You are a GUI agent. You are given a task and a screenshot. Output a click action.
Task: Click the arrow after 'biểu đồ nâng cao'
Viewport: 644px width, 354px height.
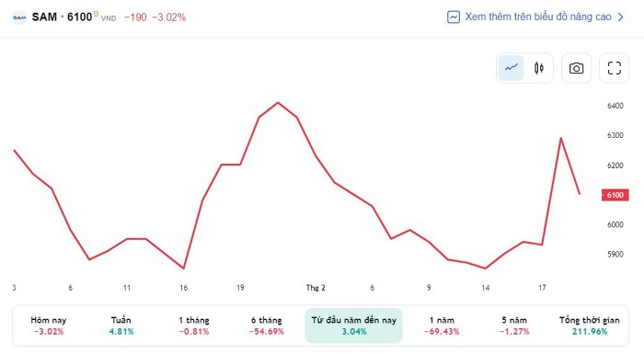tap(621, 17)
